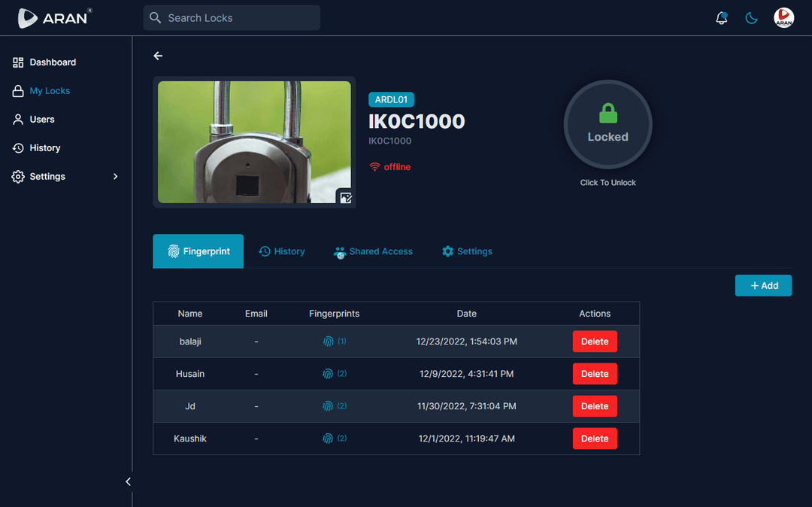View Kaushik's fingerprint icon

pyautogui.click(x=328, y=439)
